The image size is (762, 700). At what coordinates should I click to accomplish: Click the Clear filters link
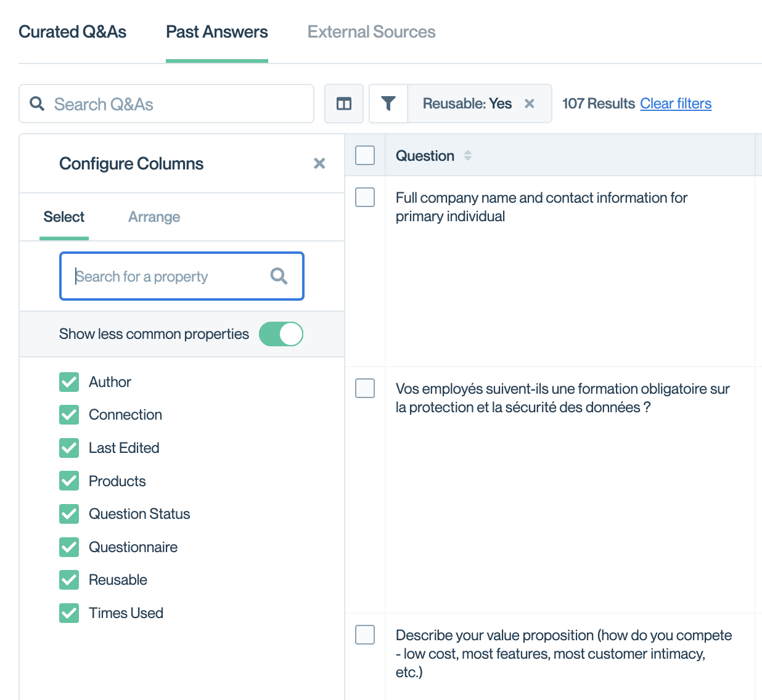click(676, 104)
